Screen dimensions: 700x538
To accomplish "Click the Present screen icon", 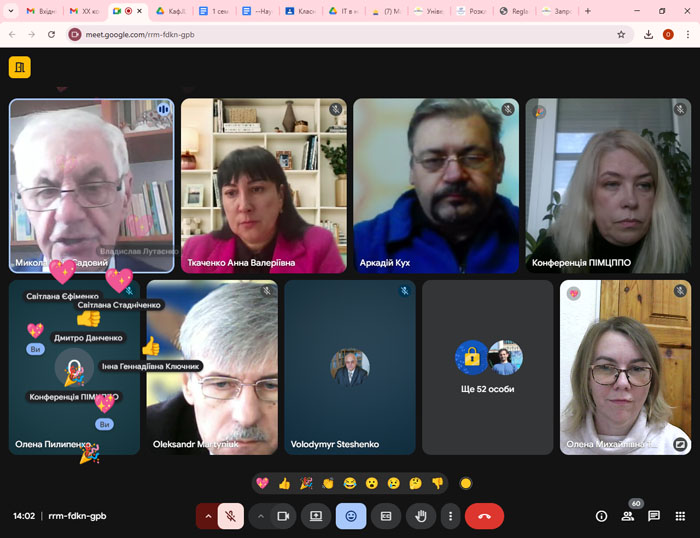I will pos(316,516).
